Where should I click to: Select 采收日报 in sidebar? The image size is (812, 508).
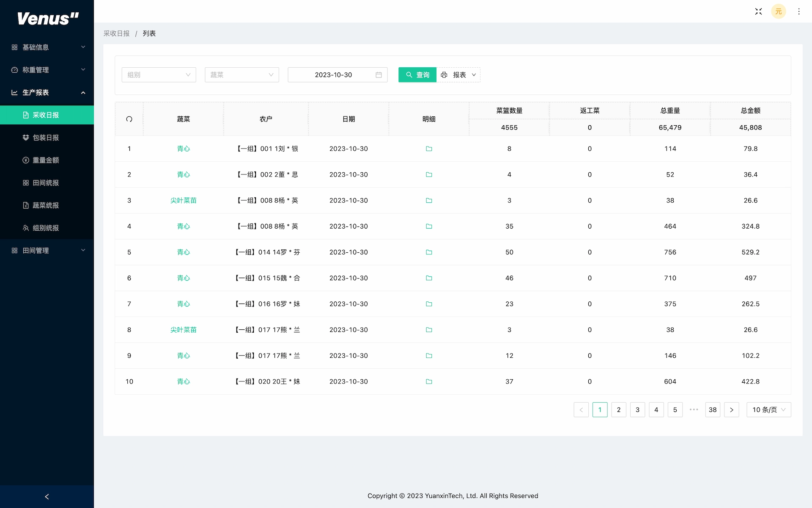[x=47, y=115]
